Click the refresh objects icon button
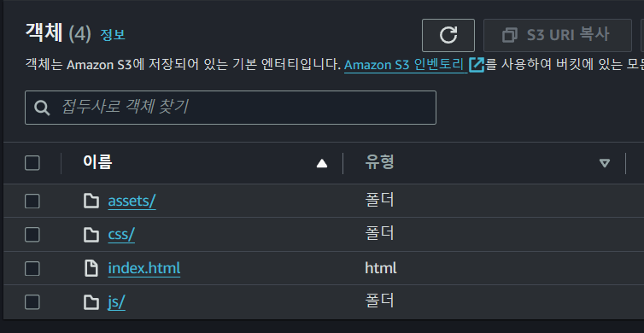Image resolution: width=644 pixels, height=333 pixels. (x=448, y=35)
